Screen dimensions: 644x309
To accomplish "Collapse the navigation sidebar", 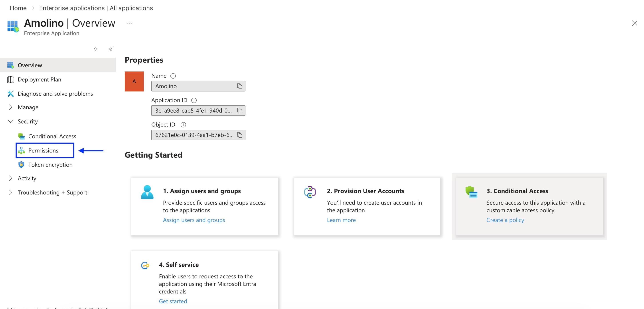I will tap(110, 49).
